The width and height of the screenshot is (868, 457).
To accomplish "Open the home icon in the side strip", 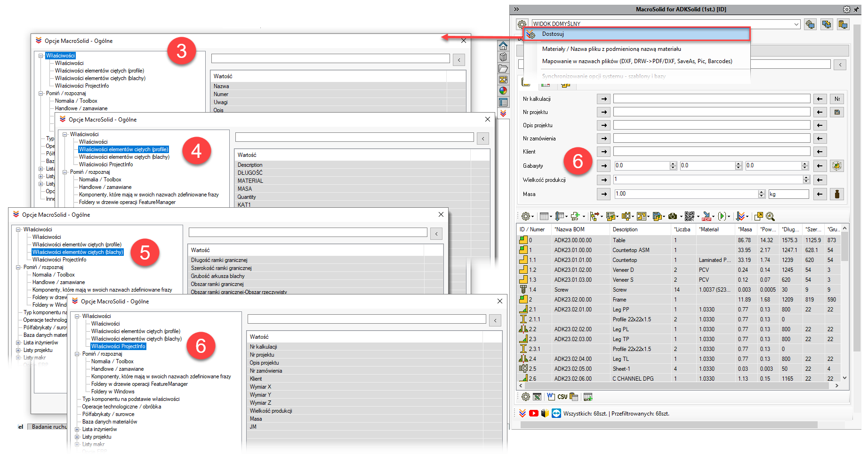I will point(503,46).
